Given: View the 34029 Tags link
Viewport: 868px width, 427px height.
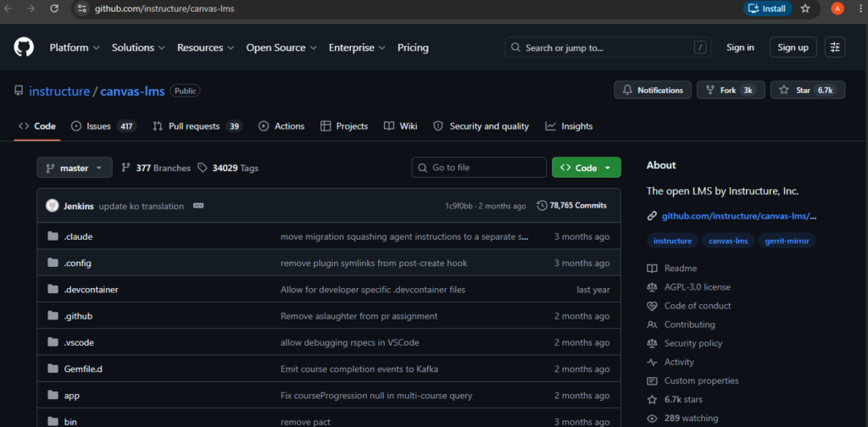Looking at the screenshot, I should 228,168.
